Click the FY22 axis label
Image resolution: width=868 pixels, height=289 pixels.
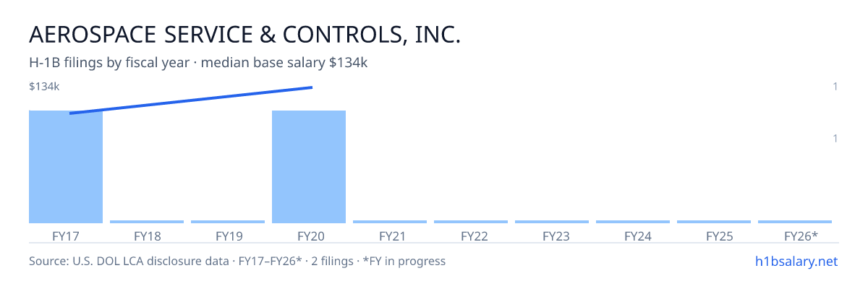coord(471,236)
